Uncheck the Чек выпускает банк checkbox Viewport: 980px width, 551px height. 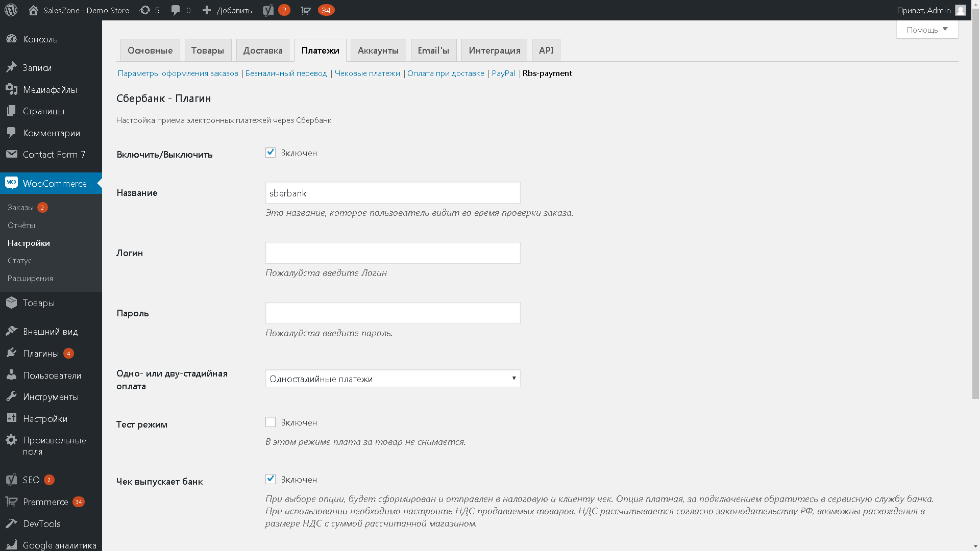coord(271,479)
